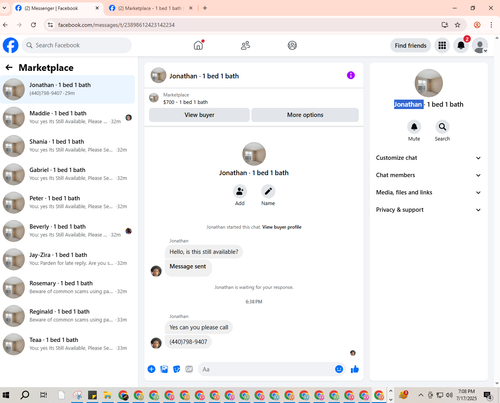This screenshot has width=500, height=403.
Task: Close the Marketplace browser tab
Action: (191, 8)
